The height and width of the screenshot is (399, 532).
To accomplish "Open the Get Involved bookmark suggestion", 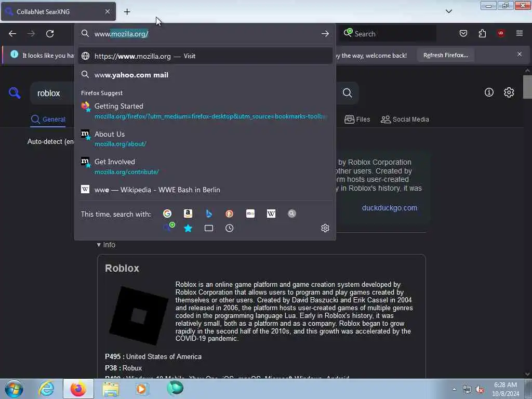I will click(205, 167).
